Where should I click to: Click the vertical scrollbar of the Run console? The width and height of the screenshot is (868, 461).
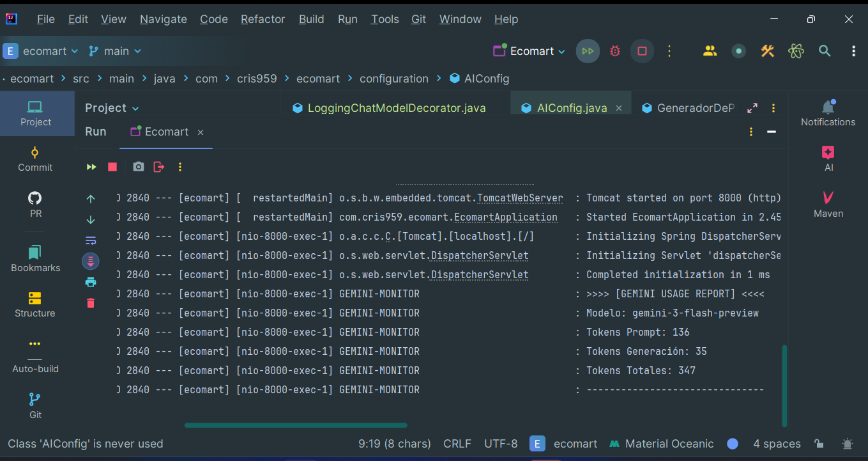coord(784,386)
